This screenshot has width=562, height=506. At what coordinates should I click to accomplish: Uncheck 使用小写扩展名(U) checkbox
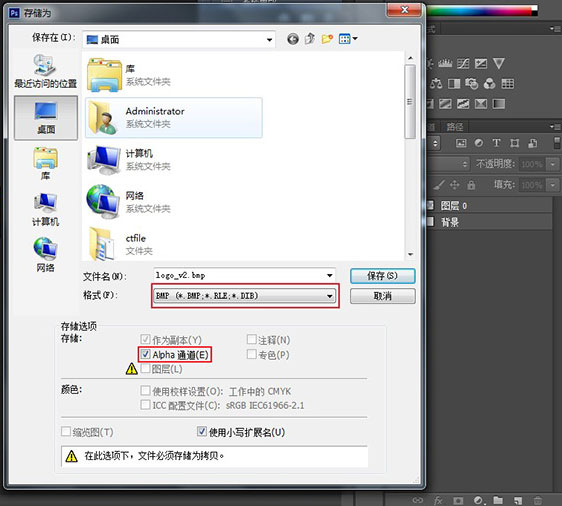[x=202, y=431]
